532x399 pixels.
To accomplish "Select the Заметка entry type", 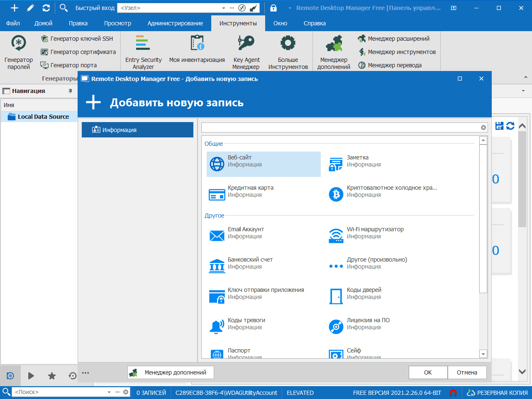I will point(383,164).
